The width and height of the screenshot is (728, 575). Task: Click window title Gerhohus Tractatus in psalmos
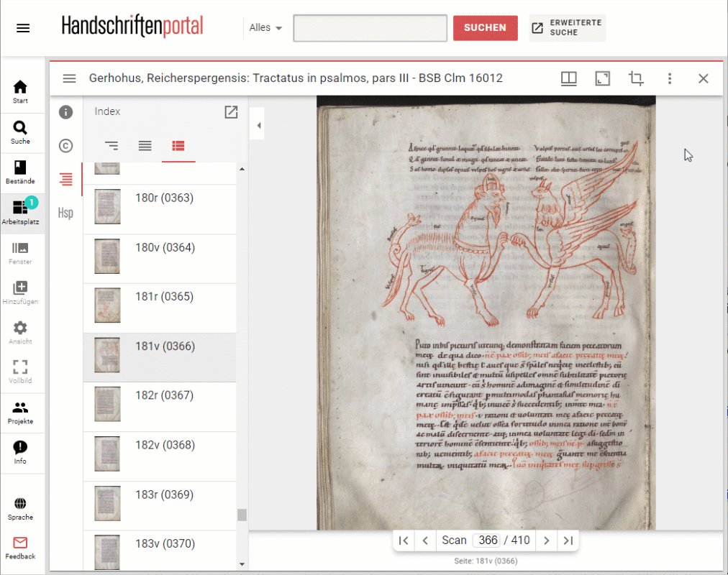coord(296,78)
